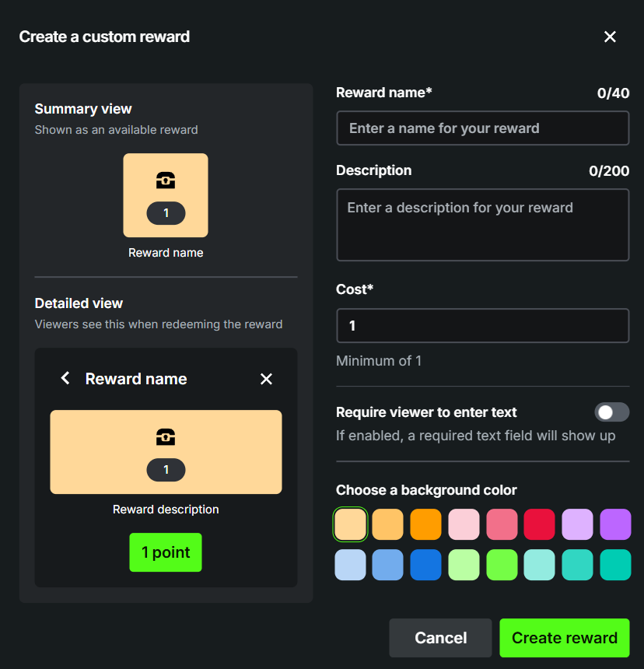Click the 'Detailed view' heading
644x669 pixels.
pyautogui.click(x=79, y=303)
